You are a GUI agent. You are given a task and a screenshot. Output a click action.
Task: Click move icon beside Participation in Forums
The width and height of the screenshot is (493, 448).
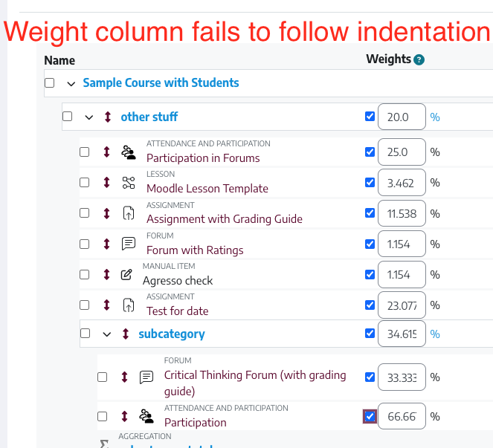tap(106, 152)
